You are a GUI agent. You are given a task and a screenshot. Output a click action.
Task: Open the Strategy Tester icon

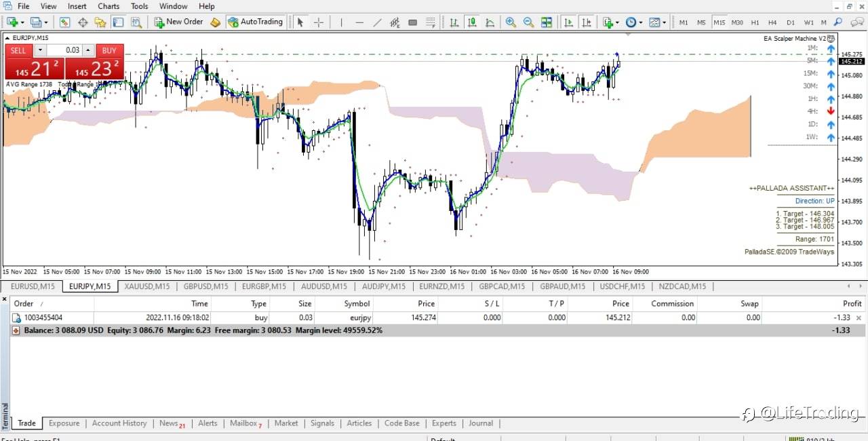click(136, 22)
